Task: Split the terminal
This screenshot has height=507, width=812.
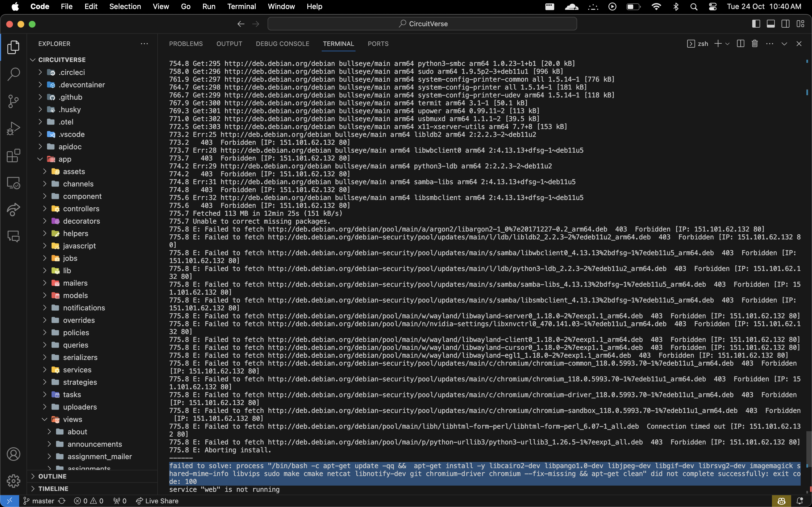Action: pos(740,44)
